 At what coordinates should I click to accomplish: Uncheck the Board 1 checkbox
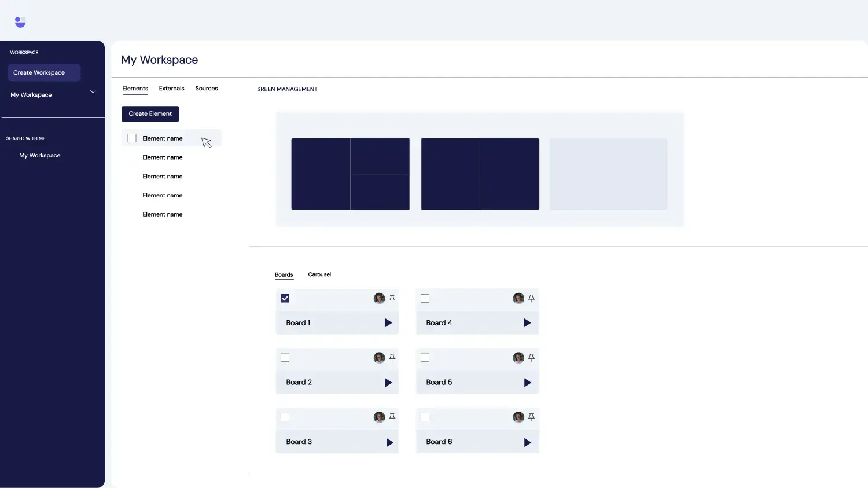[285, 298]
